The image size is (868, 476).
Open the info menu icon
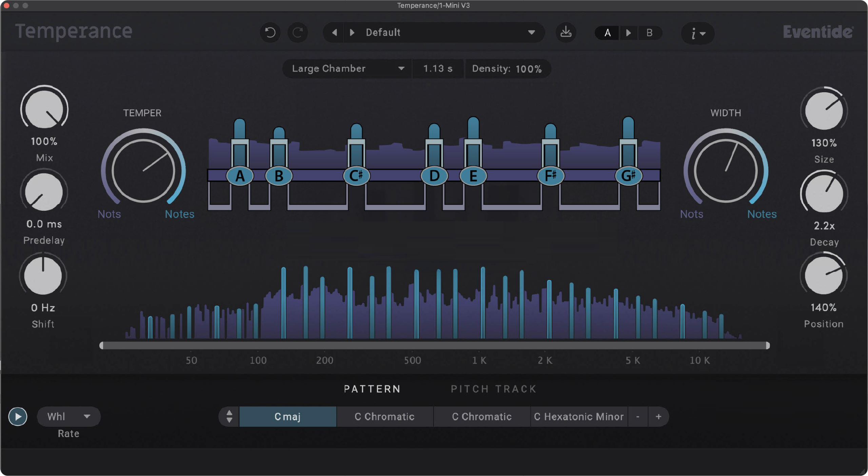point(697,33)
